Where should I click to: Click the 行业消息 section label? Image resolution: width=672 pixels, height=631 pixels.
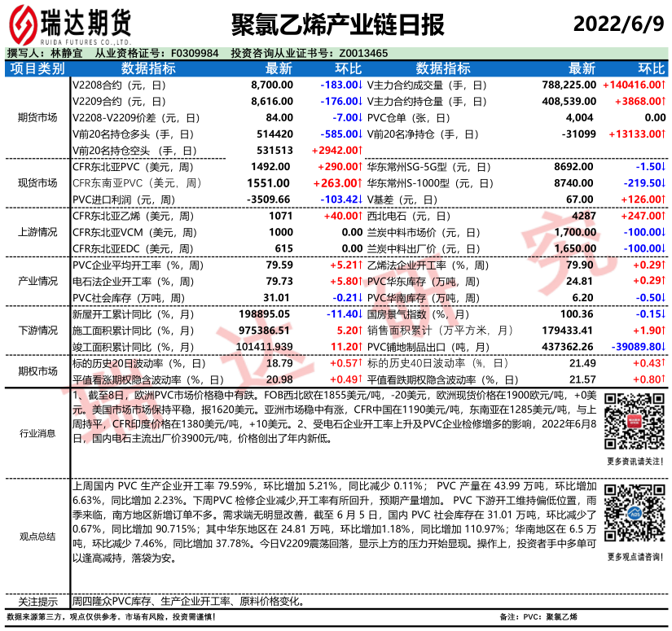[x=37, y=434]
